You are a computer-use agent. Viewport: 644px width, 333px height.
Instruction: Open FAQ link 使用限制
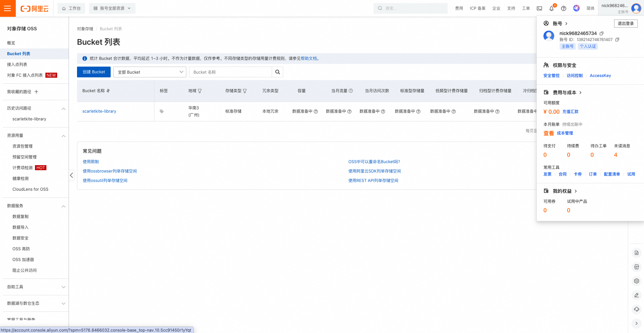[91, 162]
